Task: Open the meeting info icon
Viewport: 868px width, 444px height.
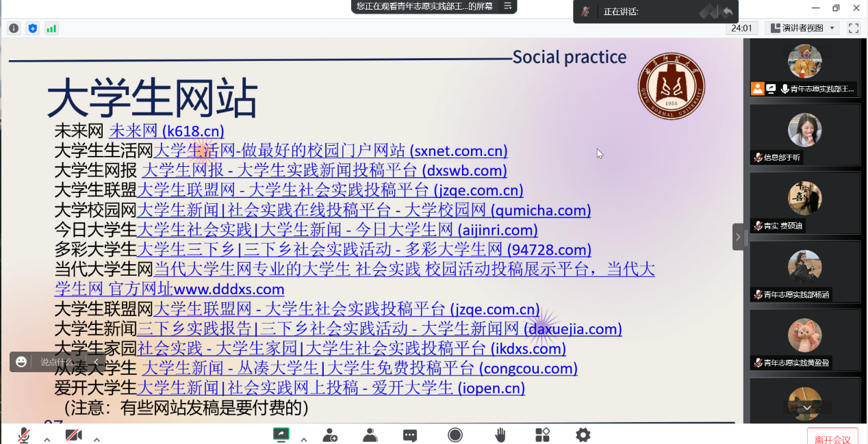Action: [x=14, y=28]
